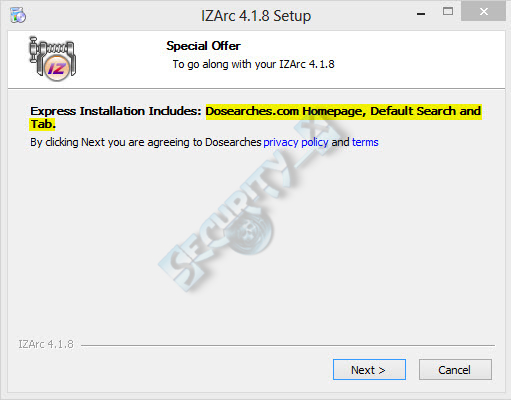This screenshot has width=511, height=400.
Task: Close the IZArc 4.1.8 Setup window
Action: (483, 12)
